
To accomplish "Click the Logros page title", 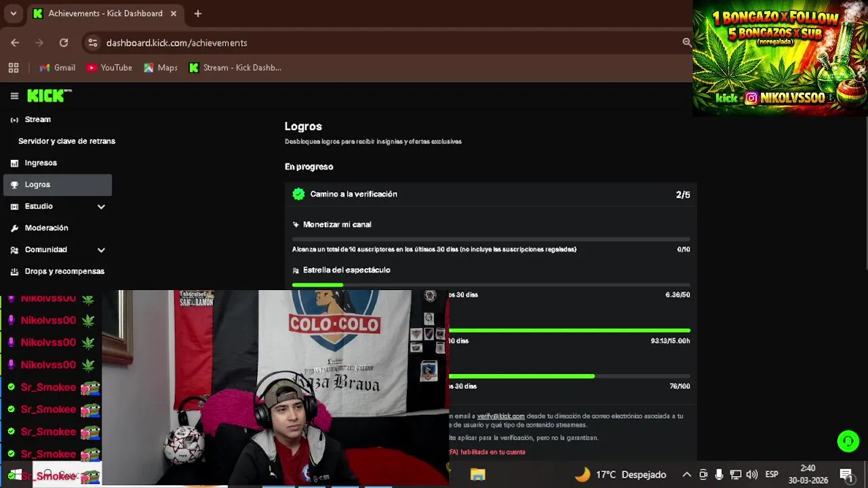I will coord(303,126).
